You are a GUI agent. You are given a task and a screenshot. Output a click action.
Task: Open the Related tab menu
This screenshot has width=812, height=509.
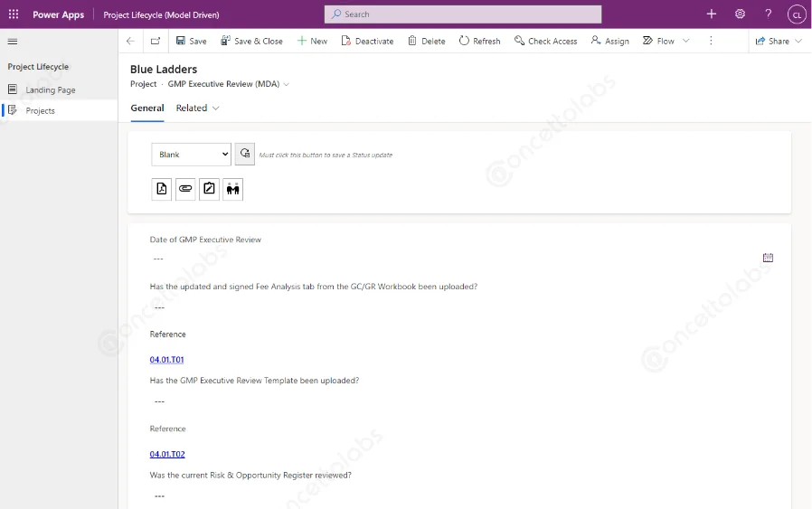point(197,108)
